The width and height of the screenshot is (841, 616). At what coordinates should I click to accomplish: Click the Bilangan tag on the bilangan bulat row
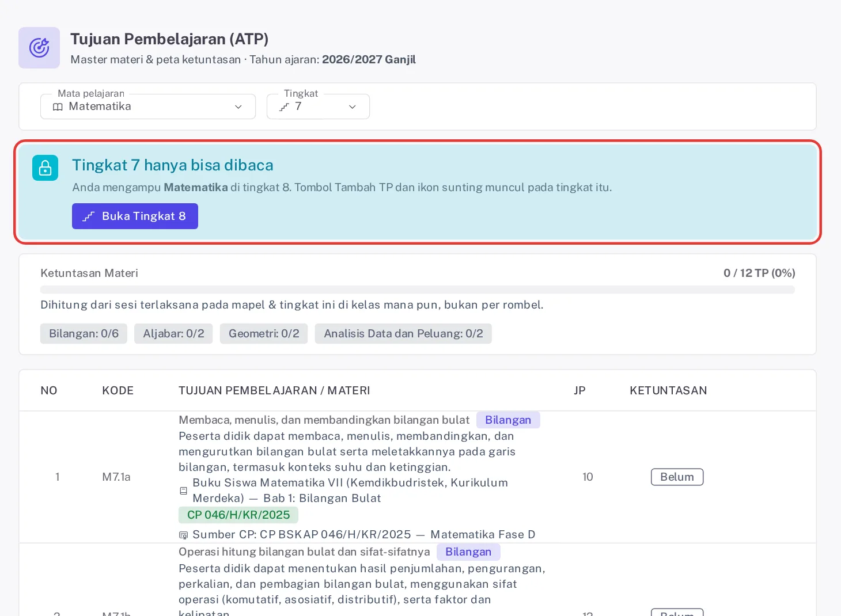tap(508, 420)
